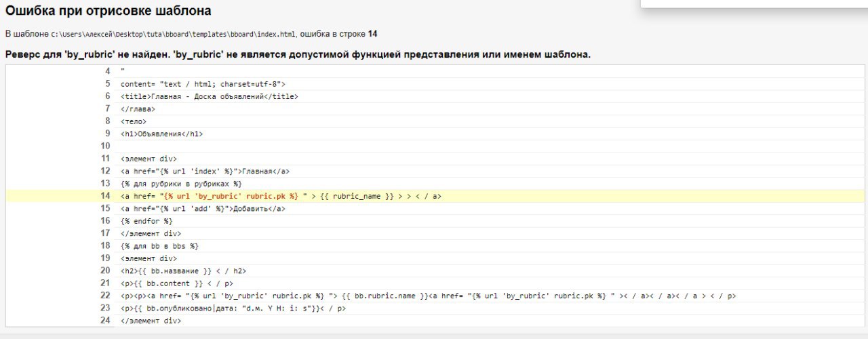Viewport: 868px width, 339px height.
Task: Select the code line "{% endfor %}"
Action: [x=146, y=220]
